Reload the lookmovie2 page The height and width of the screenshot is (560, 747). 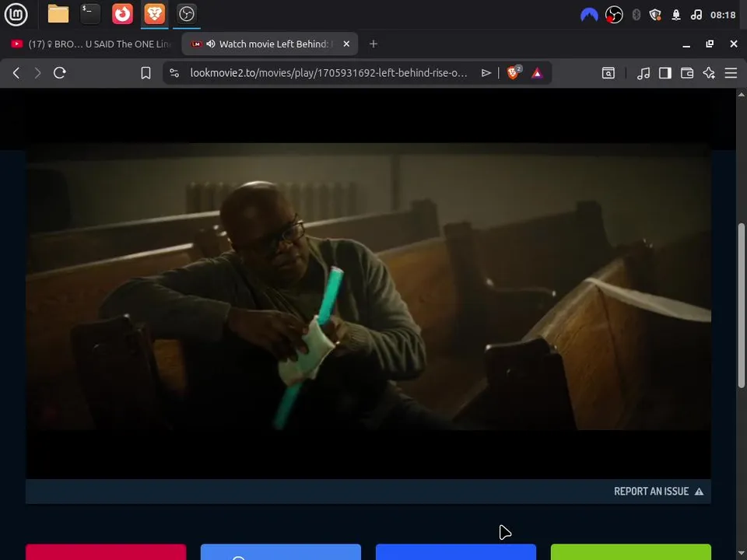point(60,73)
